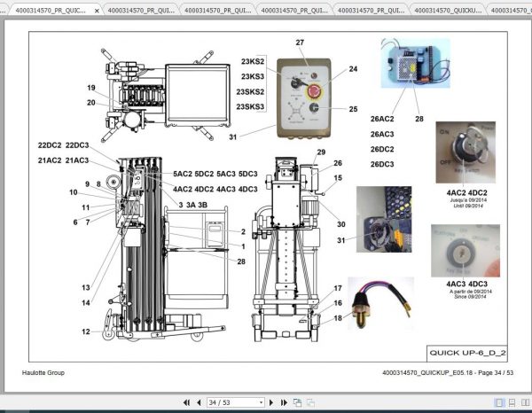532x413 pixels.
Task: Go to the previous page
Action: click(199, 402)
